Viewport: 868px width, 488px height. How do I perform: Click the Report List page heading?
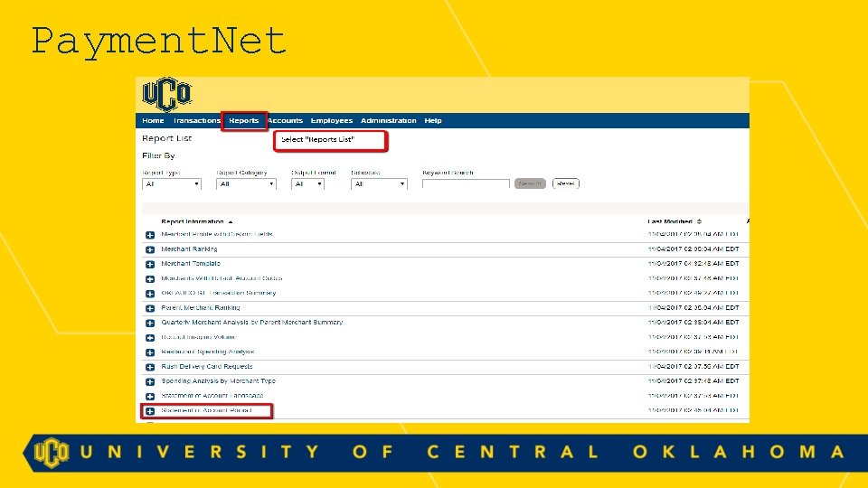166,138
